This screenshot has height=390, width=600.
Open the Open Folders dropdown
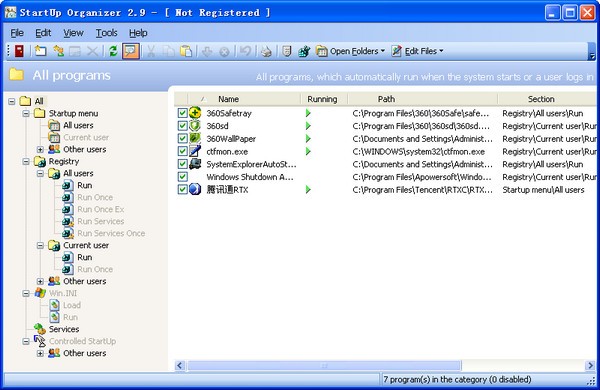pyautogui.click(x=351, y=51)
